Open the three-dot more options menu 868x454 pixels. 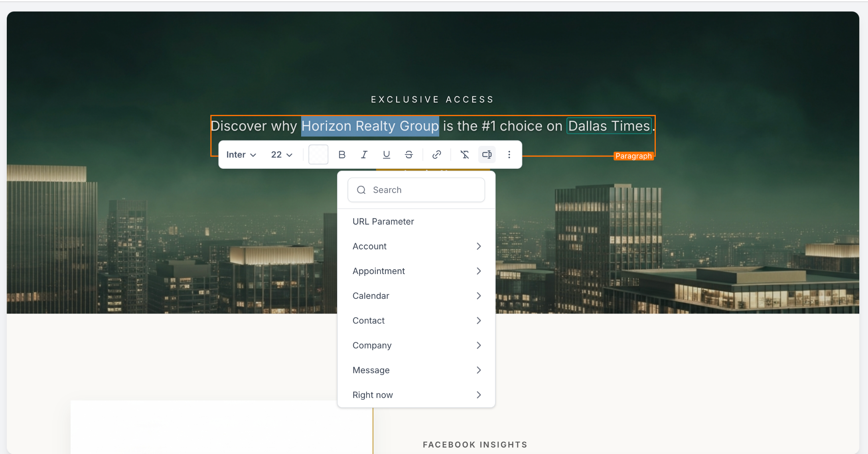[x=509, y=155]
